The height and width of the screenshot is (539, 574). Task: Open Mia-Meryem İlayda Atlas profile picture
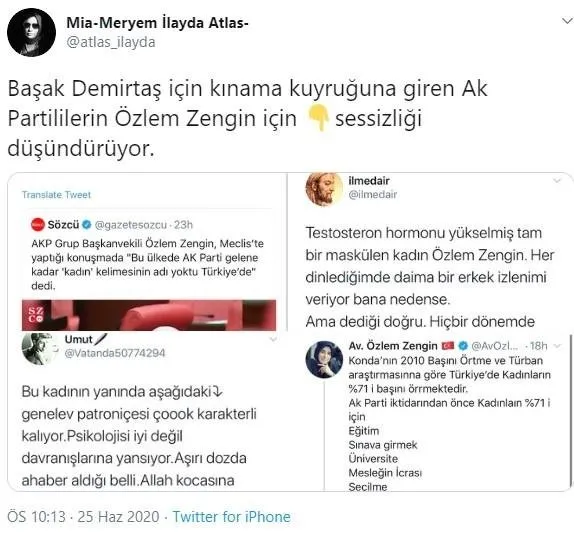pyautogui.click(x=31, y=32)
